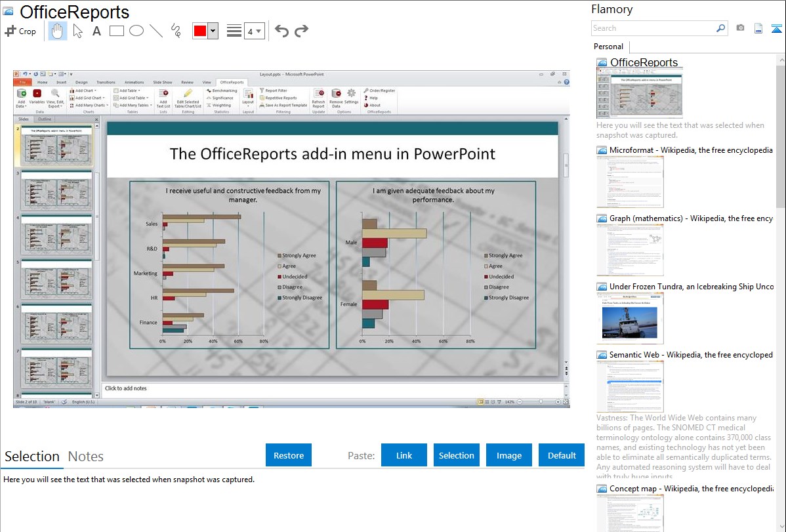Click "Concept map - Wikipedia" snapshot title
Viewport: 786px width, 532px height.
[692, 489]
